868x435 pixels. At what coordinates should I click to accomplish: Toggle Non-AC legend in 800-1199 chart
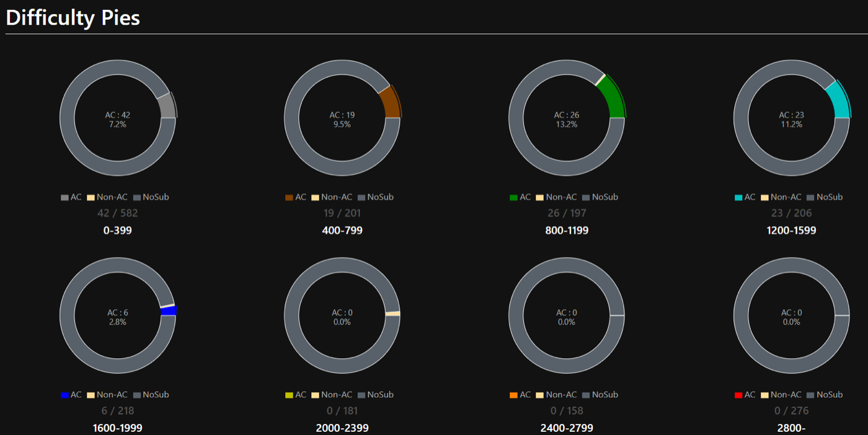556,197
